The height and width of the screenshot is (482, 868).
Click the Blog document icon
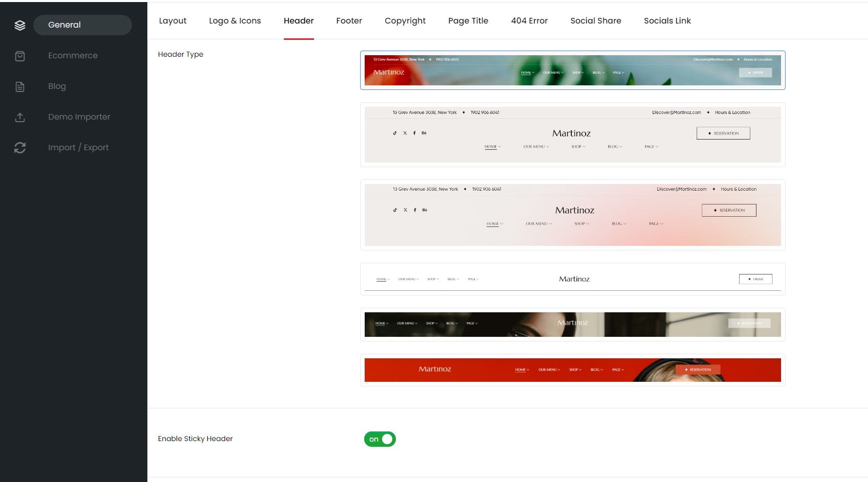coord(20,86)
